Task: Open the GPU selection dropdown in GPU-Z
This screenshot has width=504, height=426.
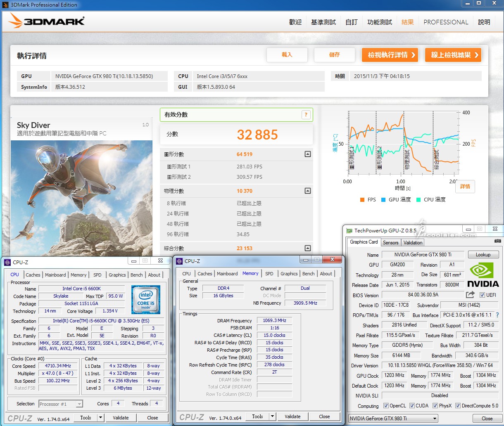Action: click(x=393, y=419)
